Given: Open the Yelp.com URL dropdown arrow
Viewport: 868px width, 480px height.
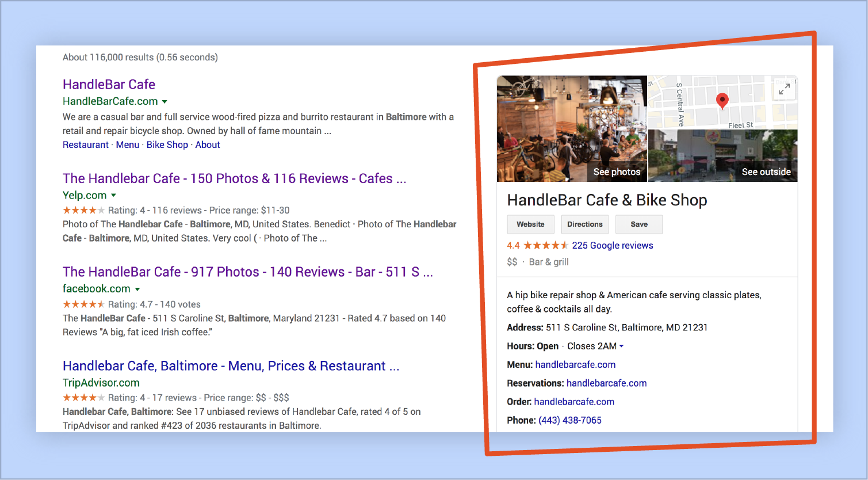Looking at the screenshot, I should pos(113,196).
